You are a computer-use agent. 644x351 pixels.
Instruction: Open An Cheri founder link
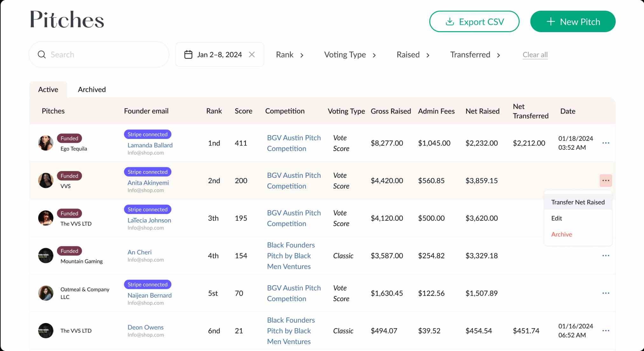coord(139,252)
